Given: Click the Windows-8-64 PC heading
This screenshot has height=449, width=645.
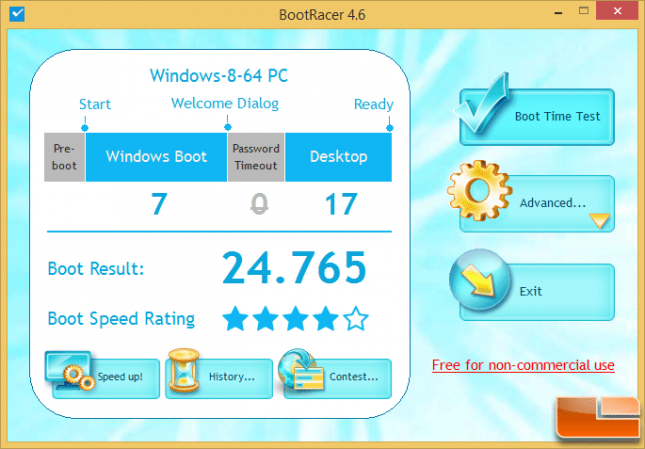Looking at the screenshot, I should click(218, 76).
